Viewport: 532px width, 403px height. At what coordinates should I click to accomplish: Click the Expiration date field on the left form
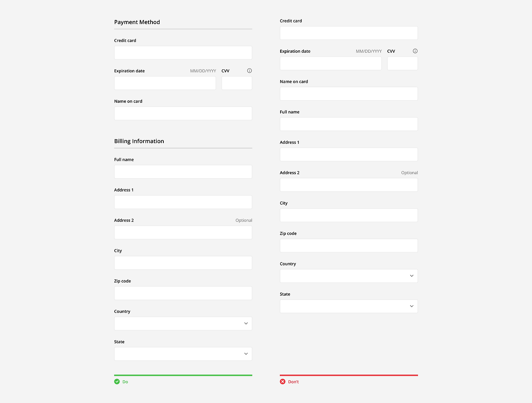[165, 83]
